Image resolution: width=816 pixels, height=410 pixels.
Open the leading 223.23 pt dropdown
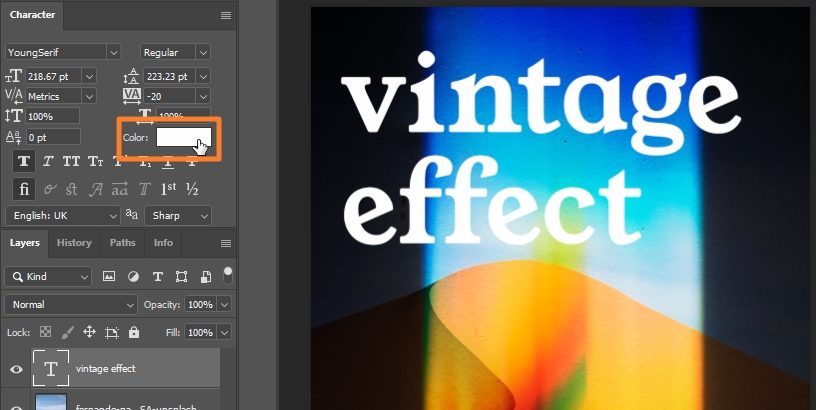(x=203, y=76)
